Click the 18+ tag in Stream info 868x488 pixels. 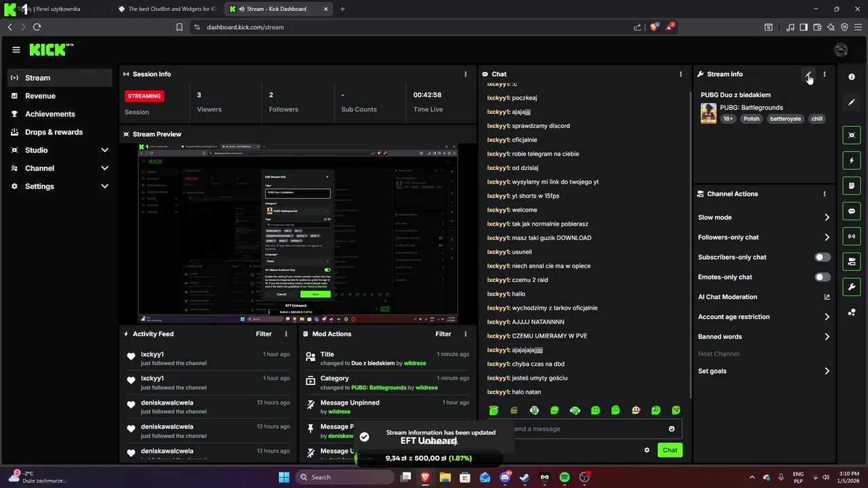tap(728, 119)
